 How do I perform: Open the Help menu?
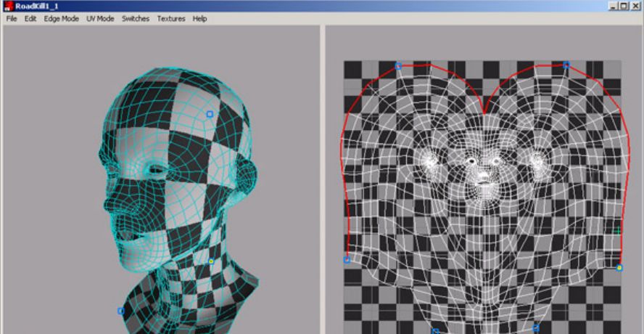click(199, 18)
